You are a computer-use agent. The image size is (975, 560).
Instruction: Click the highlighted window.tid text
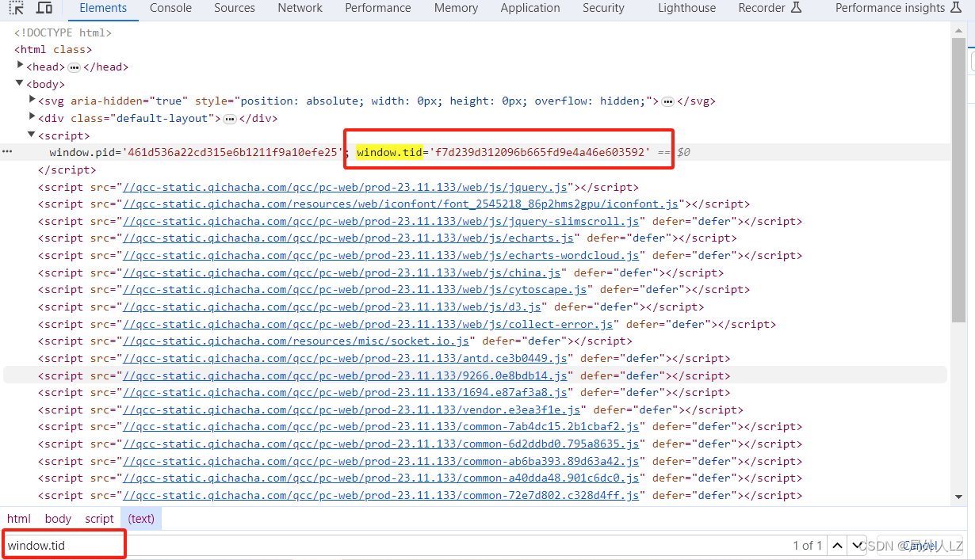point(389,152)
